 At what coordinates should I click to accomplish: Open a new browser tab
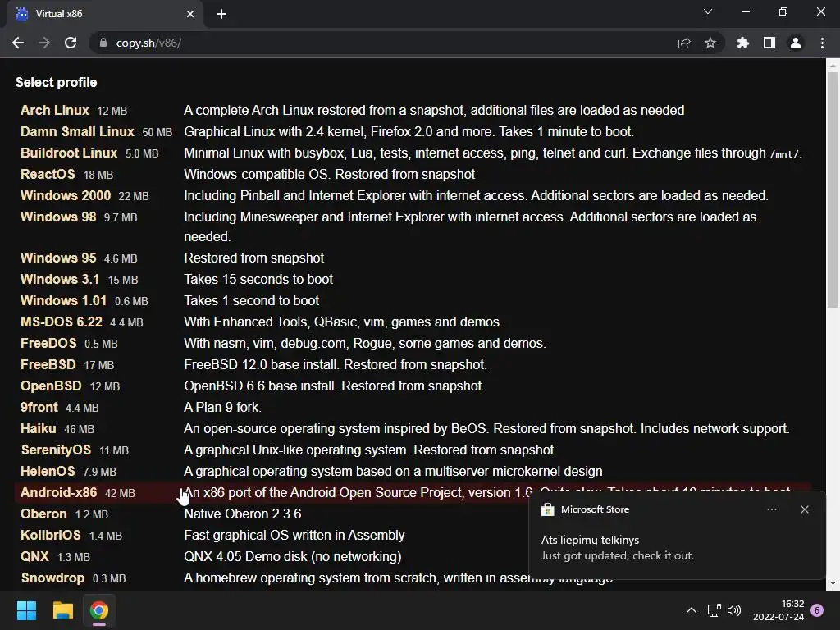coord(221,14)
